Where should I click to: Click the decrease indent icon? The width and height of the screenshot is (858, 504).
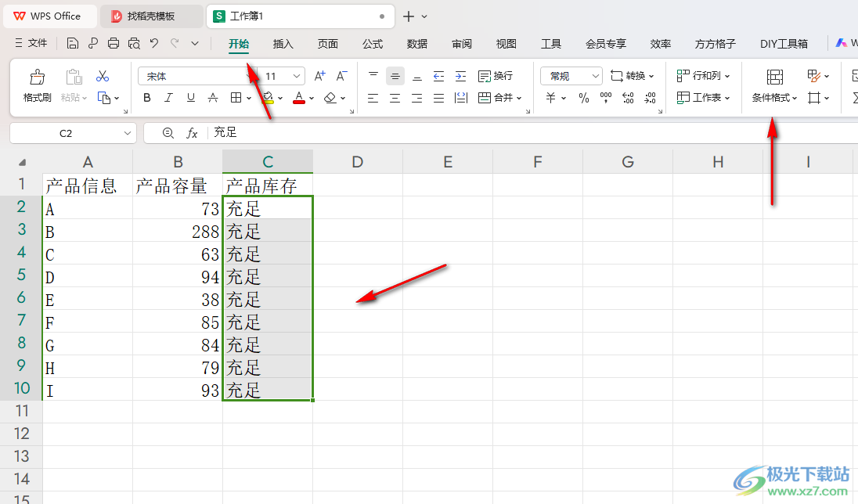point(439,76)
